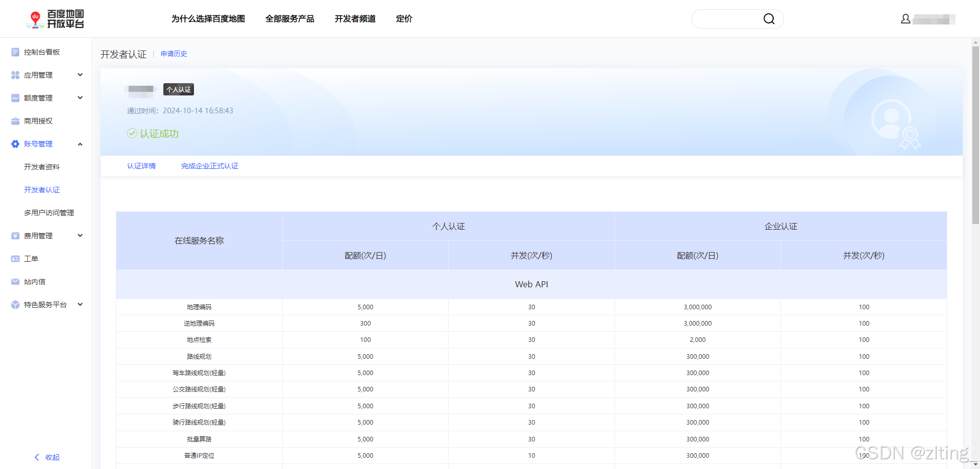The height and width of the screenshot is (469, 980).
Task: Click the 逆地理编码 row name
Action: point(199,324)
